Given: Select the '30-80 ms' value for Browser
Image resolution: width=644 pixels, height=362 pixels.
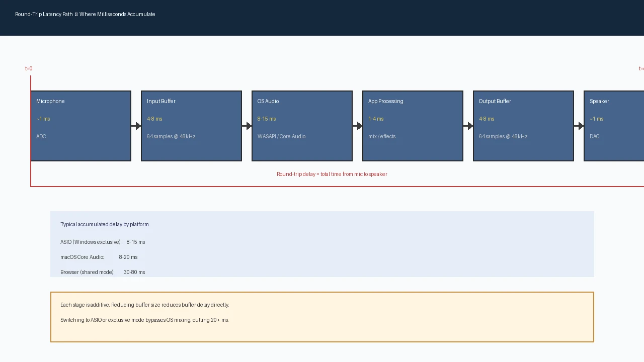Looking at the screenshot, I should coord(134,272).
